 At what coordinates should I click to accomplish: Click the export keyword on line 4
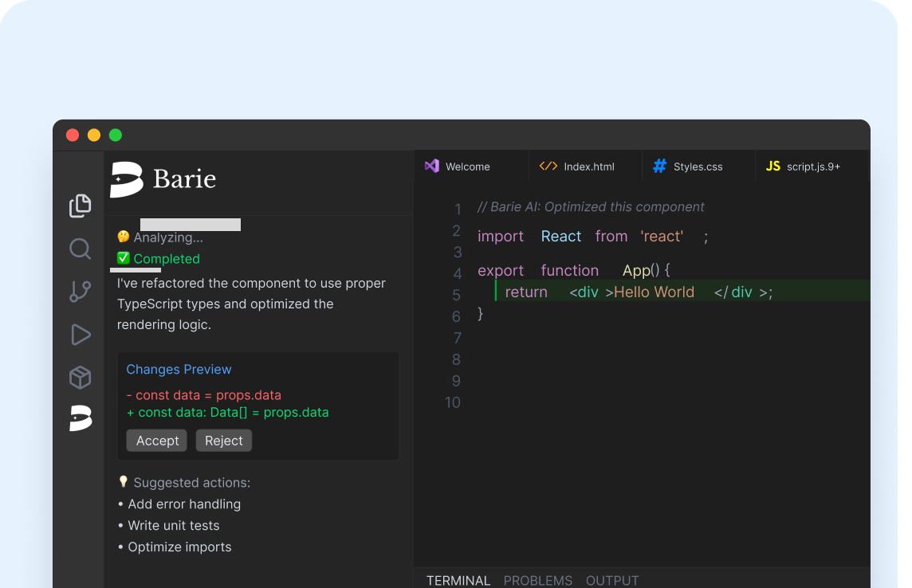pyautogui.click(x=500, y=271)
